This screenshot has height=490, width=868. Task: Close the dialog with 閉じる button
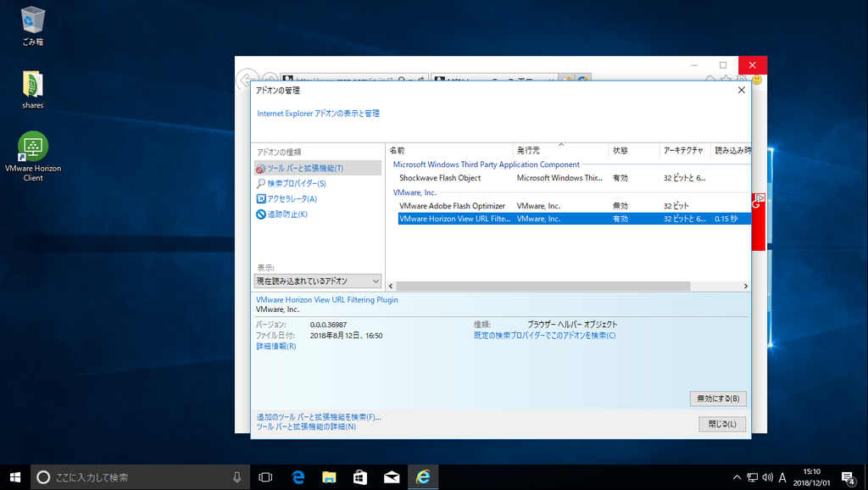point(721,423)
